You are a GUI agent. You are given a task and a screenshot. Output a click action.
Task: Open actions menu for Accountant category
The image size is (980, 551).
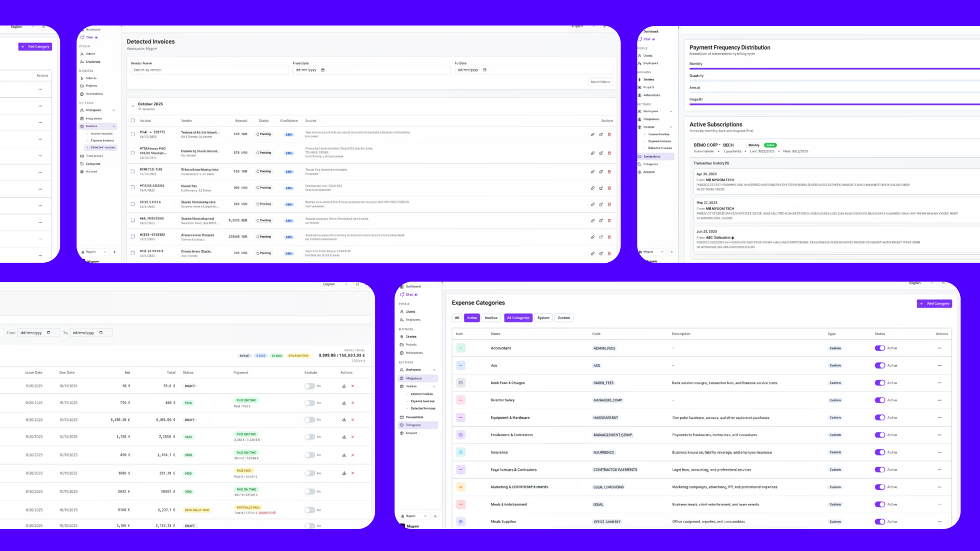939,348
